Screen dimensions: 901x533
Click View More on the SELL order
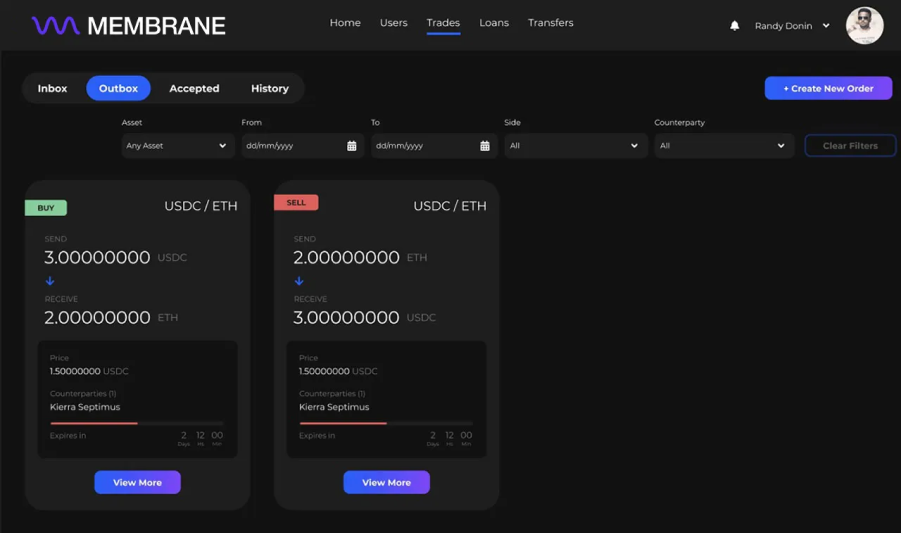[x=386, y=482]
